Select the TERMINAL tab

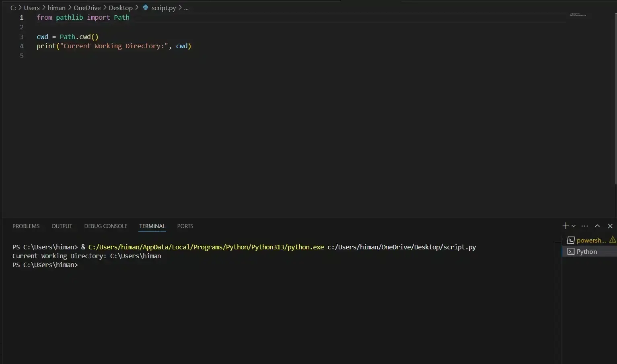[152, 226]
